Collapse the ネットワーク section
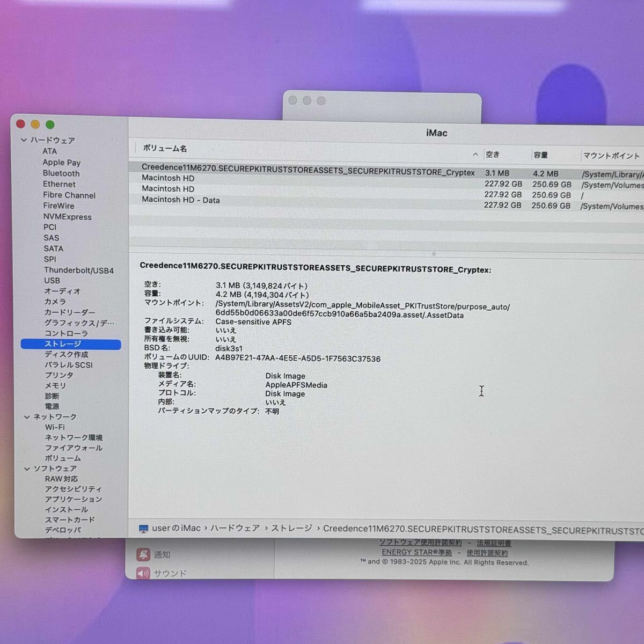This screenshot has width=644, height=644. [27, 417]
